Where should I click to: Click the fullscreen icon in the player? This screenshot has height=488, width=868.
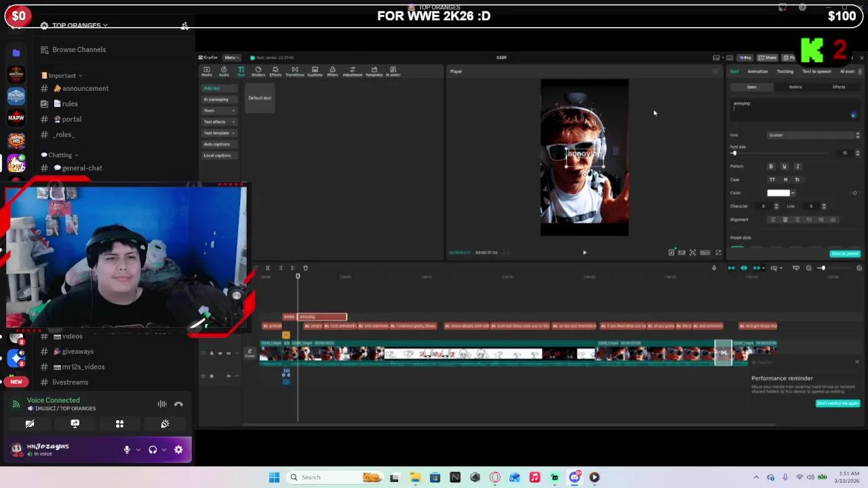tap(718, 252)
